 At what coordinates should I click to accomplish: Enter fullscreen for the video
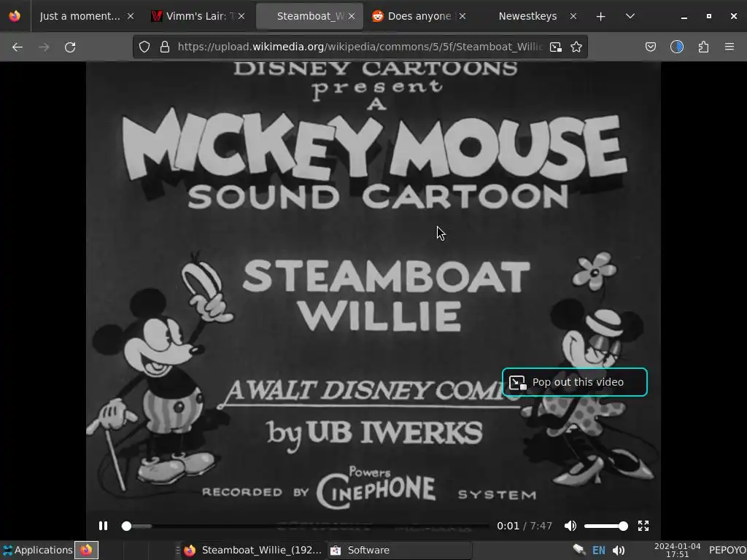point(643,526)
